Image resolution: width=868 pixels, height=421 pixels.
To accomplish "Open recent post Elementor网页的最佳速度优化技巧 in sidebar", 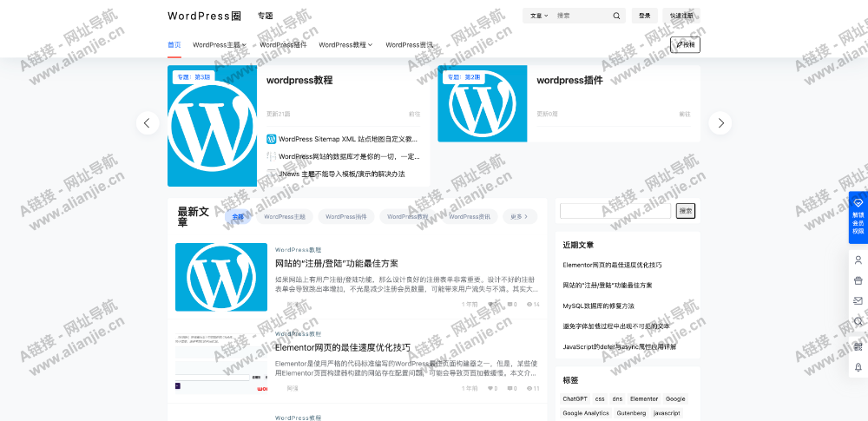I will coord(612,265).
